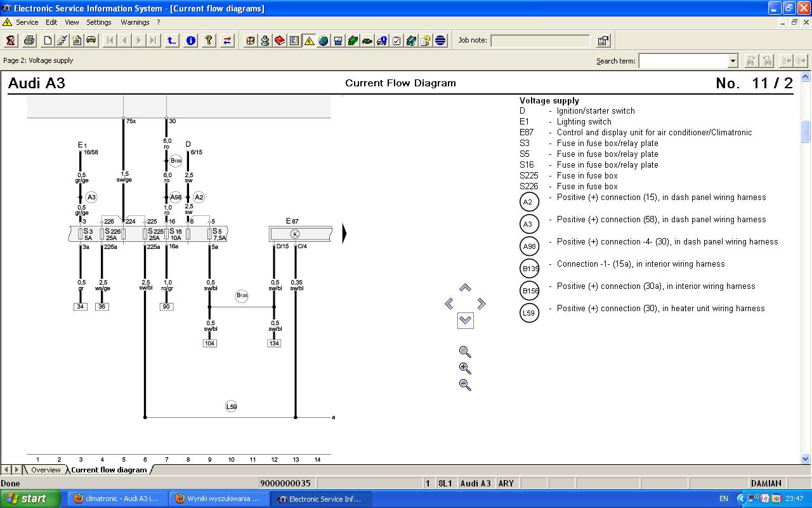This screenshot has height=508, width=812.
Task: Click the blank new page icon
Action: (x=48, y=41)
